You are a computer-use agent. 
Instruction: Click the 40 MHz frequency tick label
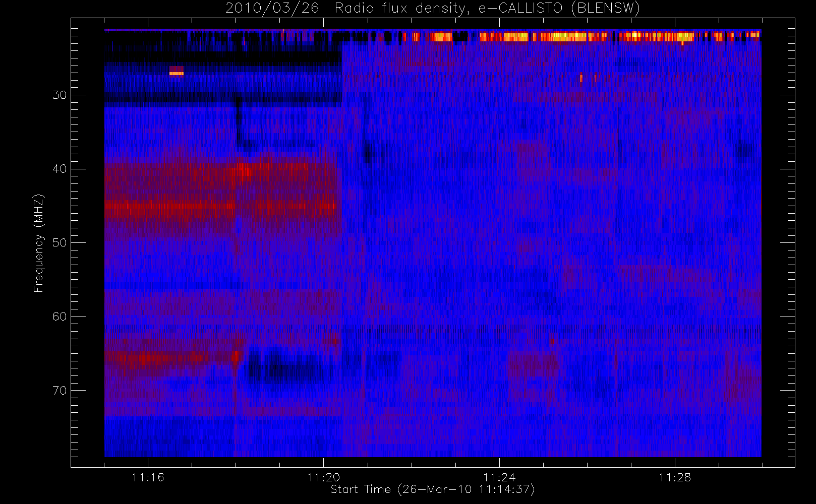coord(60,169)
